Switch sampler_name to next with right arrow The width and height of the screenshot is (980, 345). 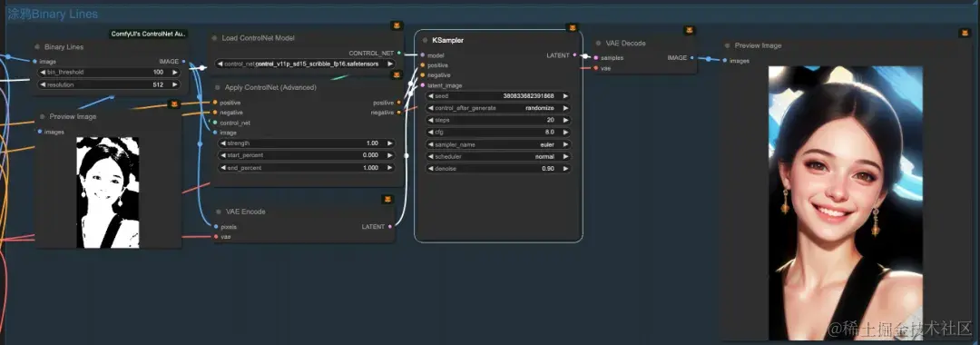coord(565,144)
